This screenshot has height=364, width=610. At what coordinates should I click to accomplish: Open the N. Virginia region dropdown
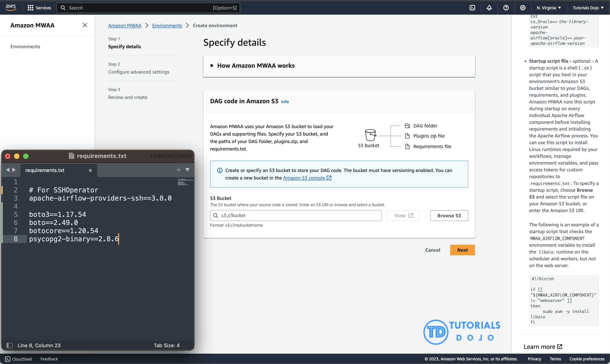(x=548, y=8)
